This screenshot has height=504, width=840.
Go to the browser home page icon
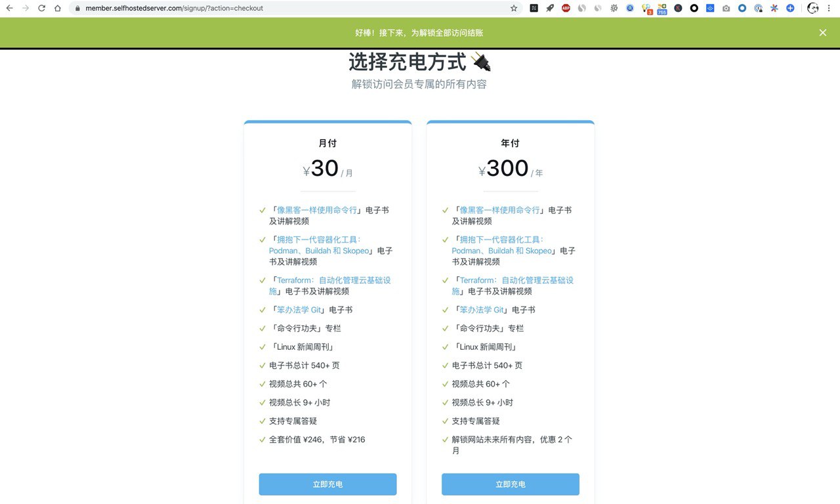pos(58,9)
